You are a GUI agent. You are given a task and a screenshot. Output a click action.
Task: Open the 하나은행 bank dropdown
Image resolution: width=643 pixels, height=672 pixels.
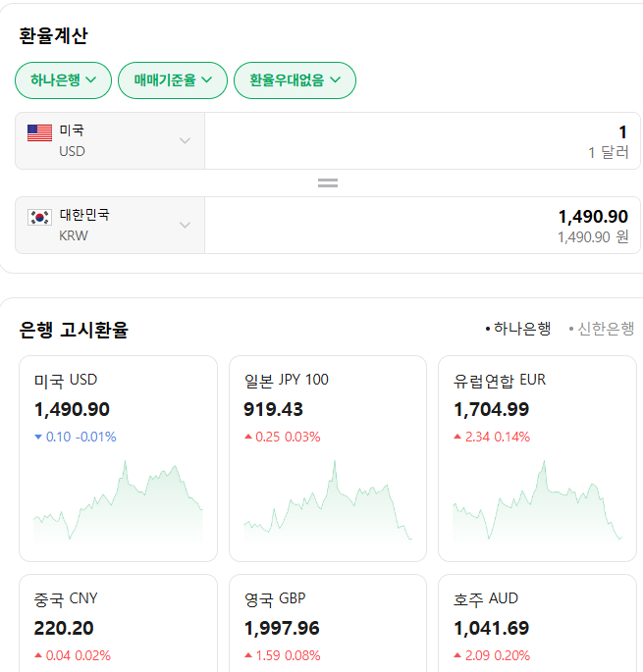click(63, 80)
